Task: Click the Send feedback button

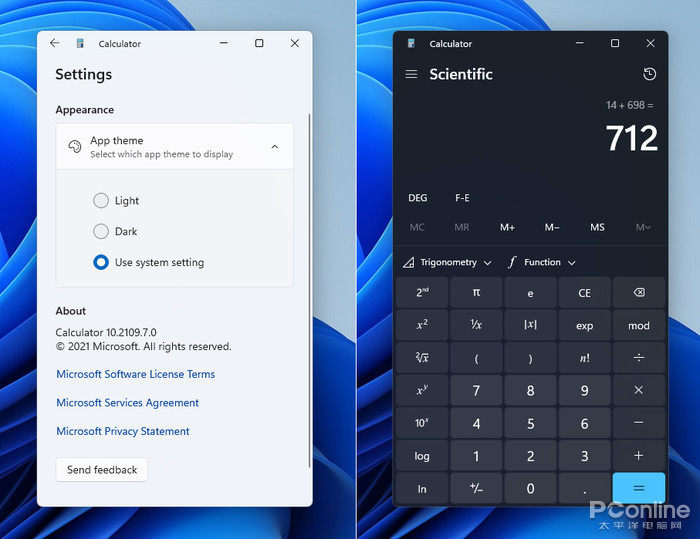Action: (102, 470)
